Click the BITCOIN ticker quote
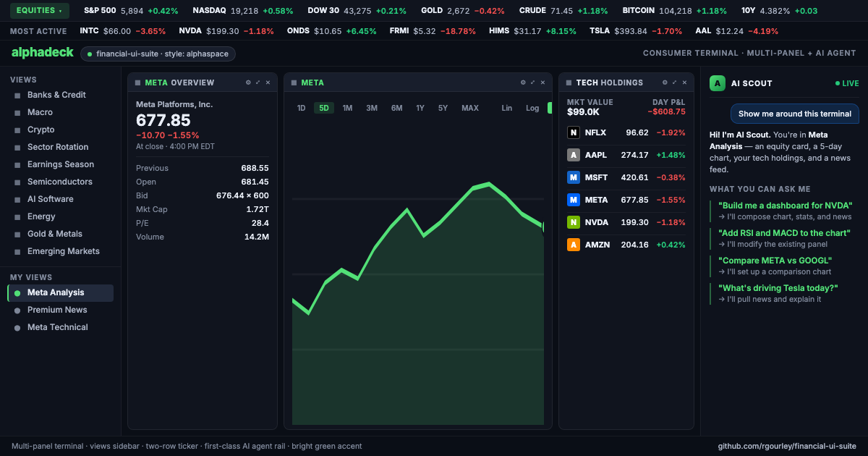 coord(675,11)
